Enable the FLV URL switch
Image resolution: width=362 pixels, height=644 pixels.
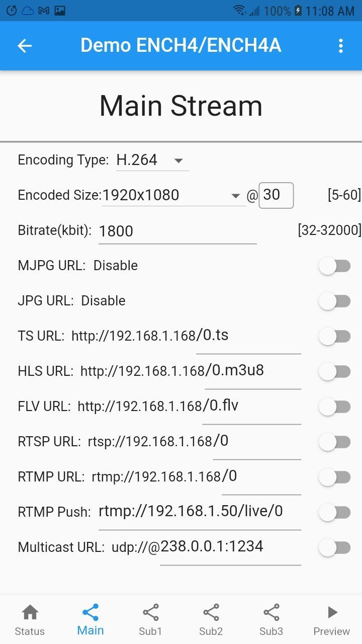click(335, 407)
